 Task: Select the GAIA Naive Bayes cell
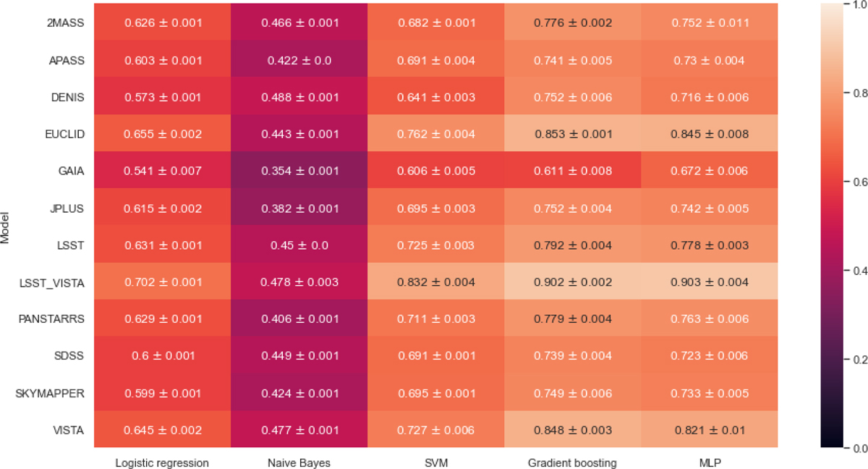pyautogui.click(x=300, y=171)
